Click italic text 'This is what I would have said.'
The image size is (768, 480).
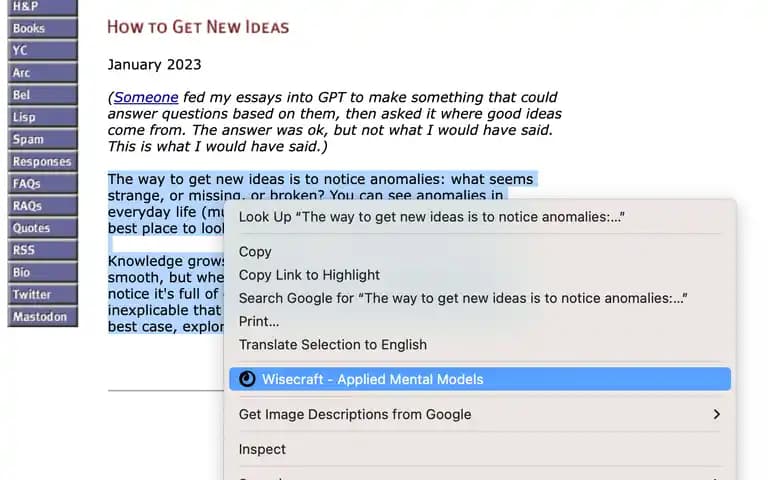point(217,146)
